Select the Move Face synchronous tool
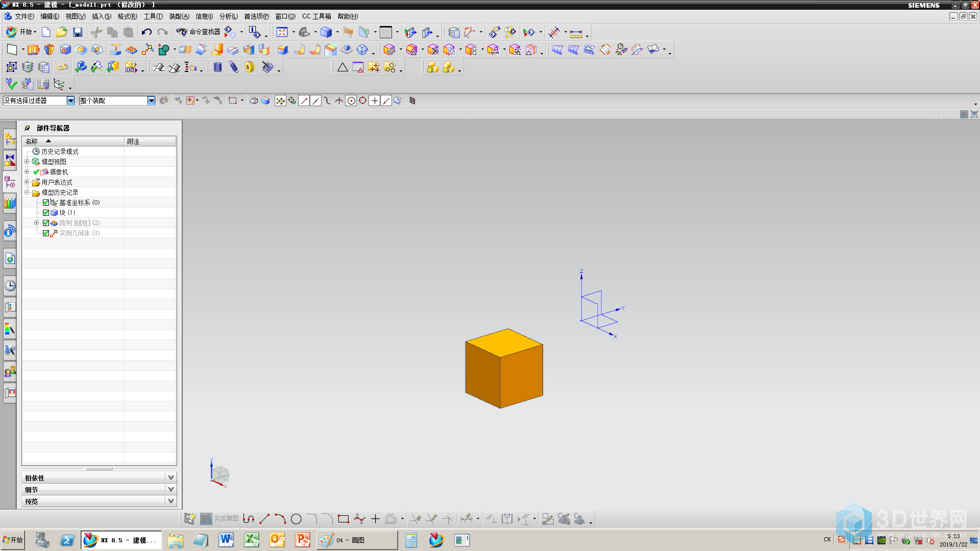This screenshot has height=551, width=980. (x=389, y=49)
